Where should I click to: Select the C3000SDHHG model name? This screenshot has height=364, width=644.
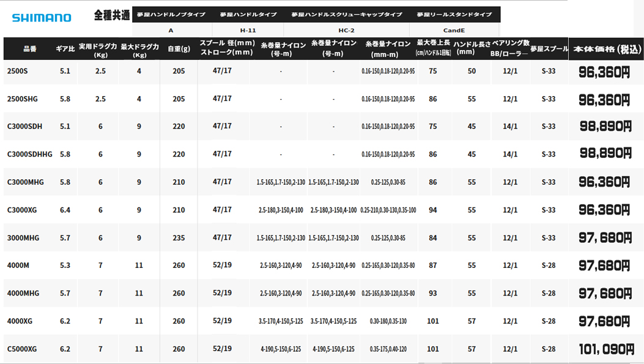(29, 154)
